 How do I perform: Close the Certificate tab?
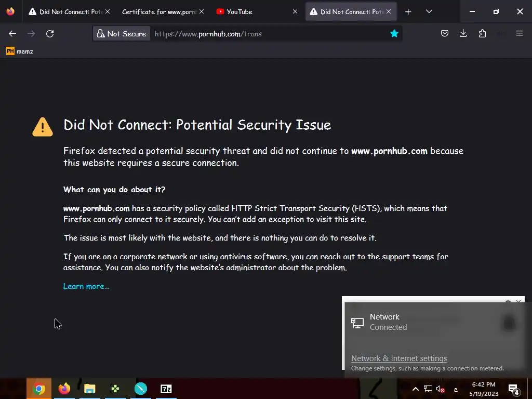click(x=202, y=11)
